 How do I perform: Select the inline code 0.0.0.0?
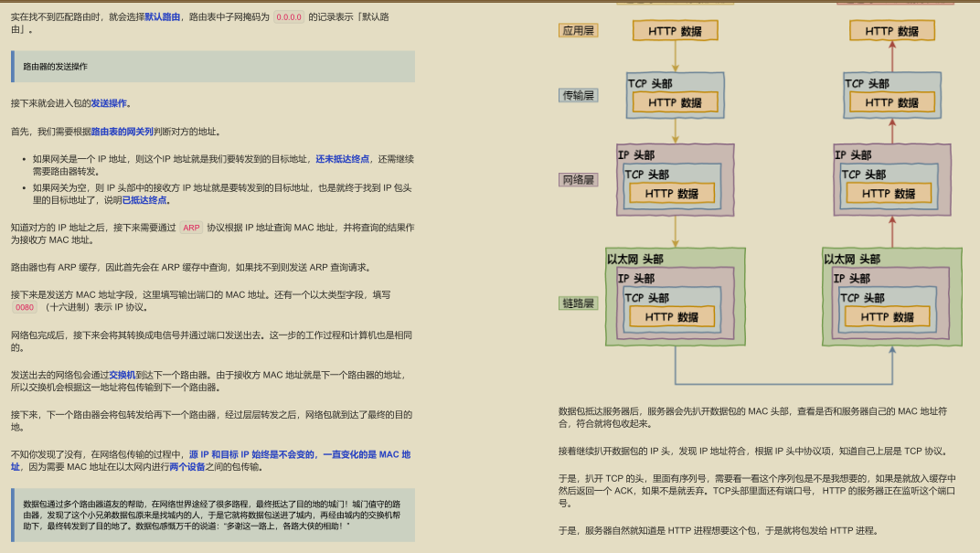(289, 16)
